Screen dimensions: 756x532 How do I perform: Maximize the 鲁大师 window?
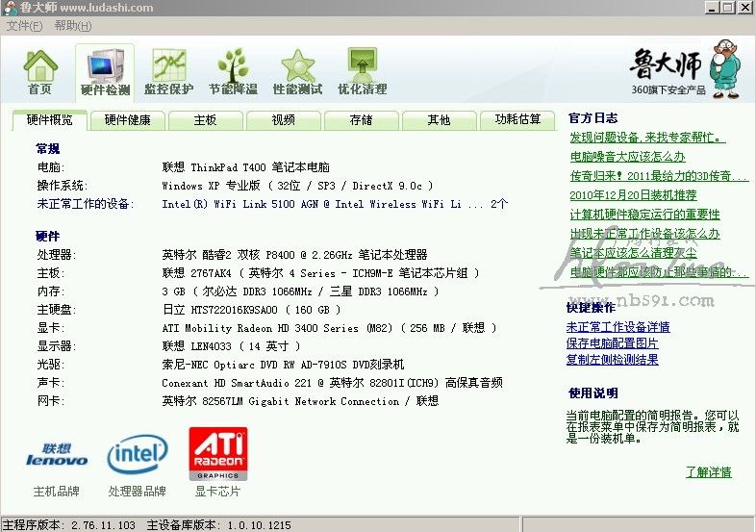coord(728,8)
